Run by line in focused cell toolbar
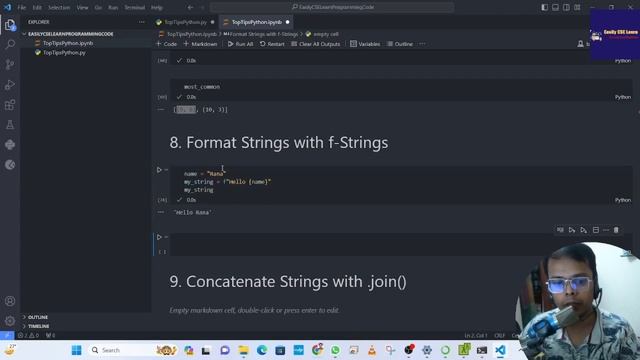The width and height of the screenshot is (640, 360). point(560,230)
